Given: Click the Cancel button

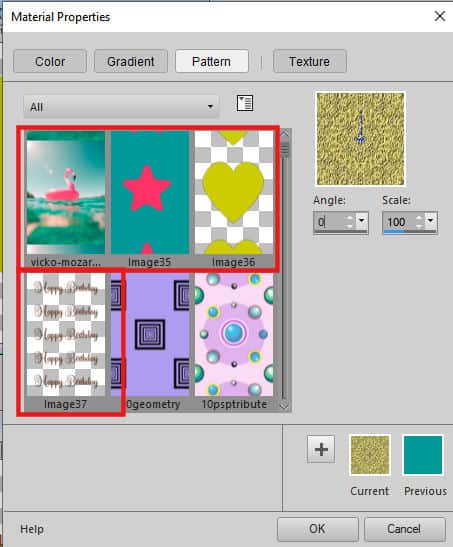Looking at the screenshot, I should click(405, 529).
